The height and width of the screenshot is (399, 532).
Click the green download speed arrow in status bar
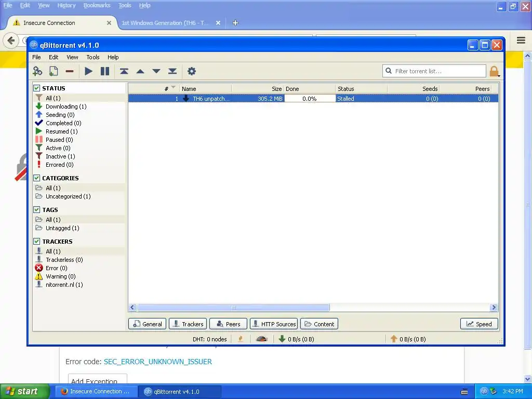pyautogui.click(x=282, y=339)
